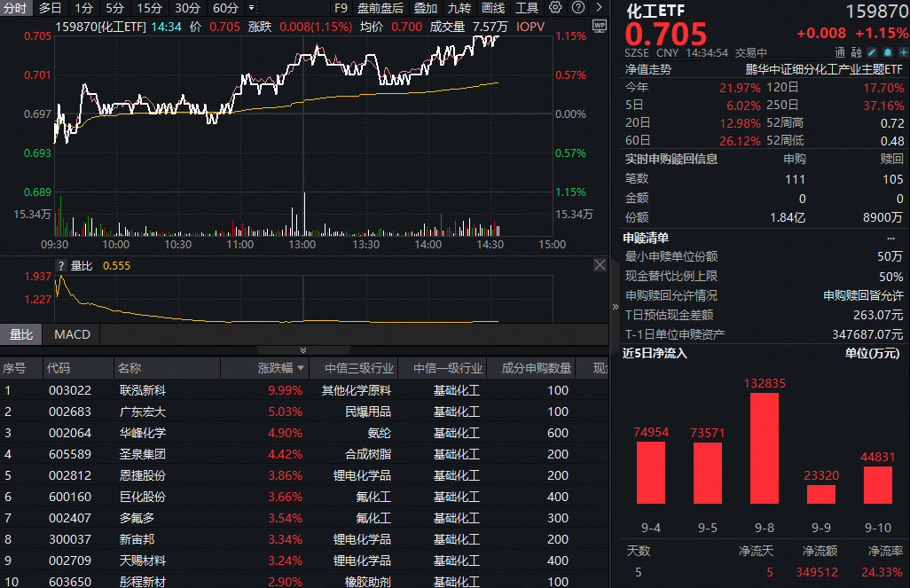
Task: Close the 量比 indicator panel
Action: 600,263
